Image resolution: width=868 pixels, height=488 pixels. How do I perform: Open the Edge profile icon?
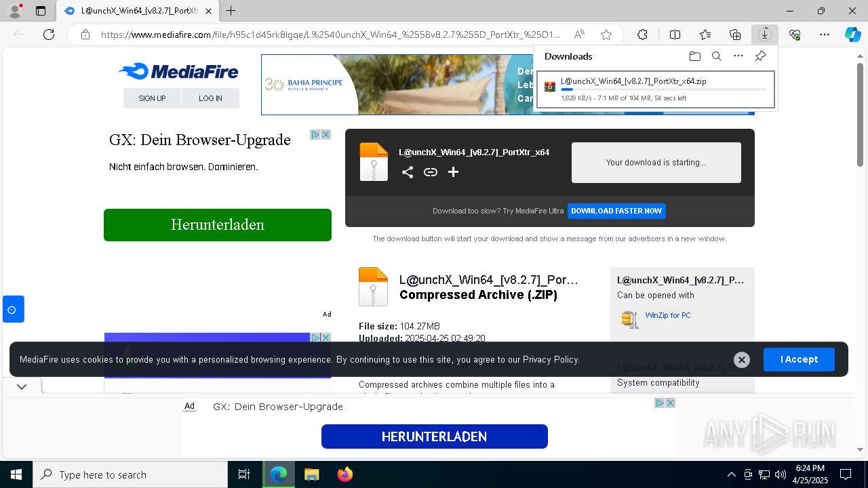[15, 11]
